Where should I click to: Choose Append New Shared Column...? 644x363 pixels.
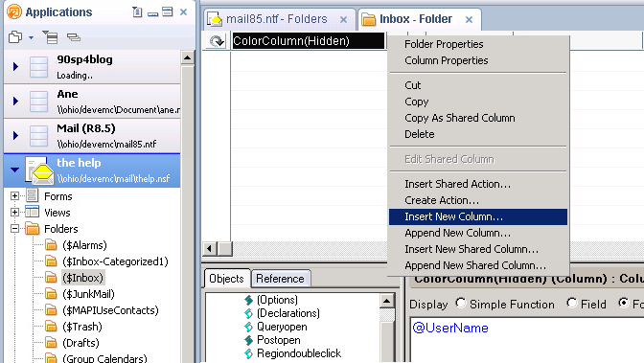point(475,265)
